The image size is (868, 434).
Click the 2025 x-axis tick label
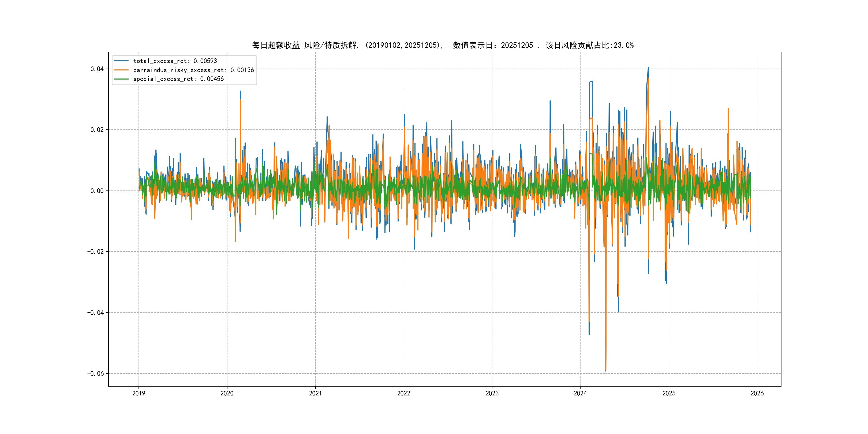tap(669, 393)
